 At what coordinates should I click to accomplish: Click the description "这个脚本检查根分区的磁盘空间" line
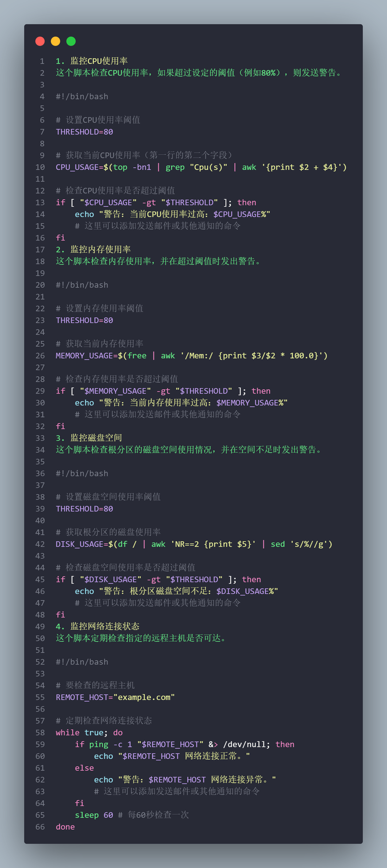pos(190,450)
